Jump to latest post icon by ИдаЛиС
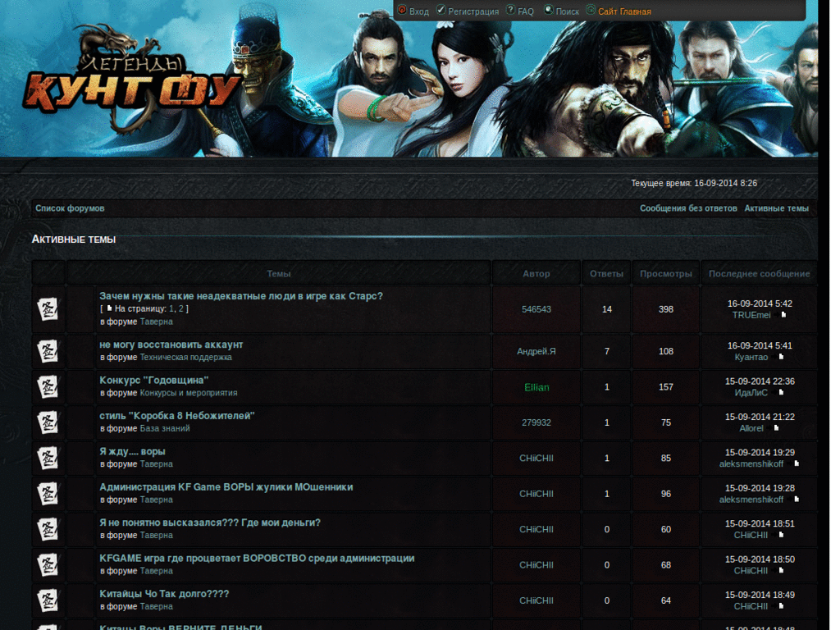Viewport: 840px width, 630px height. [x=781, y=393]
